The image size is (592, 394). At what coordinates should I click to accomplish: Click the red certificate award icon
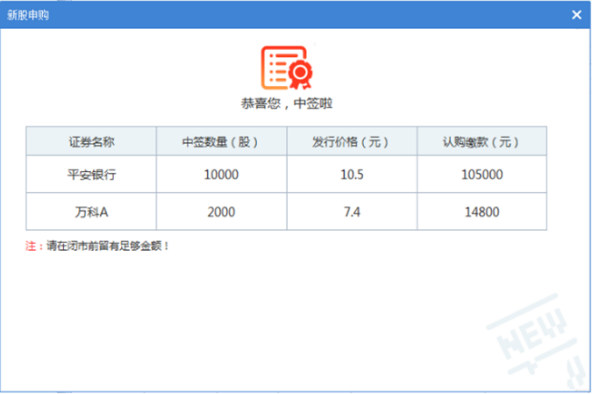pos(287,68)
